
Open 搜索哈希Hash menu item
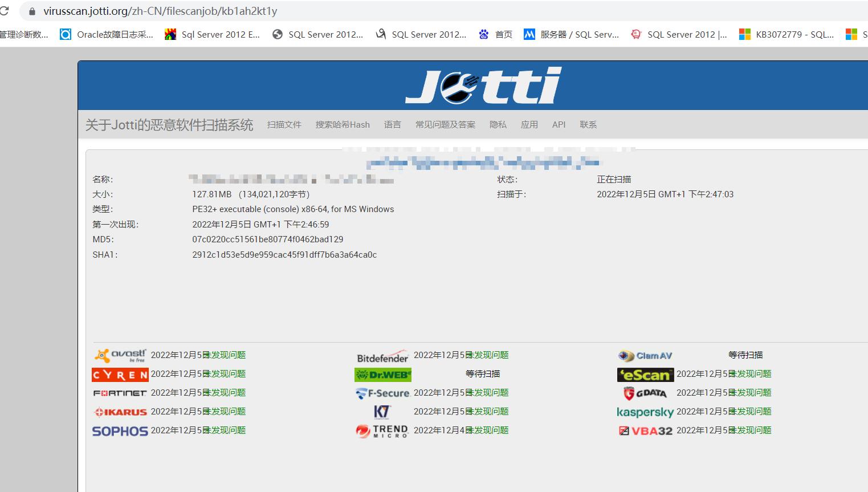[x=343, y=124]
